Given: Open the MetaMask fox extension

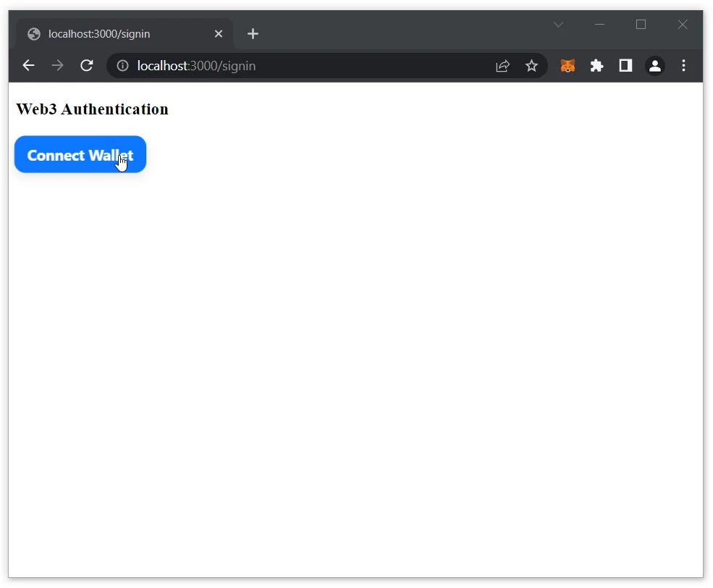Looking at the screenshot, I should (568, 66).
